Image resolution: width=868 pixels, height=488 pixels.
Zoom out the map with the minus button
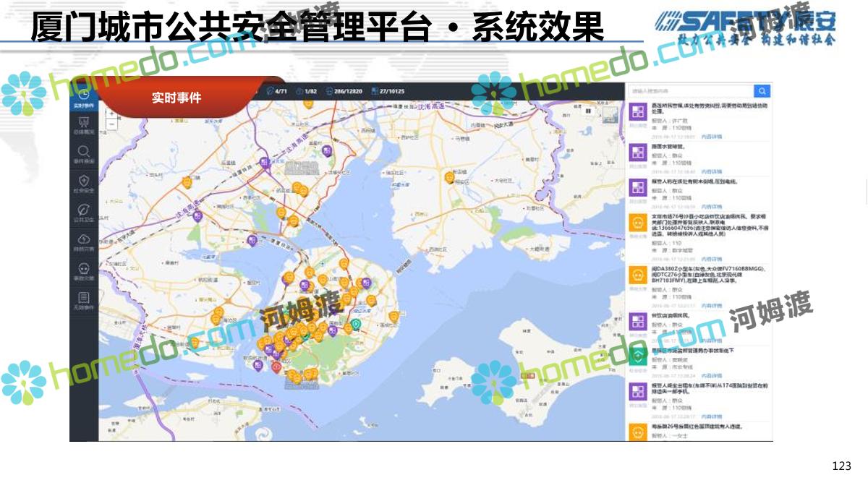tap(111, 124)
